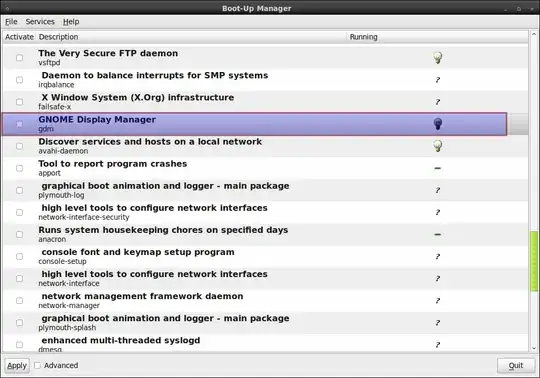
Task: Open the Help menu
Action: click(71, 22)
